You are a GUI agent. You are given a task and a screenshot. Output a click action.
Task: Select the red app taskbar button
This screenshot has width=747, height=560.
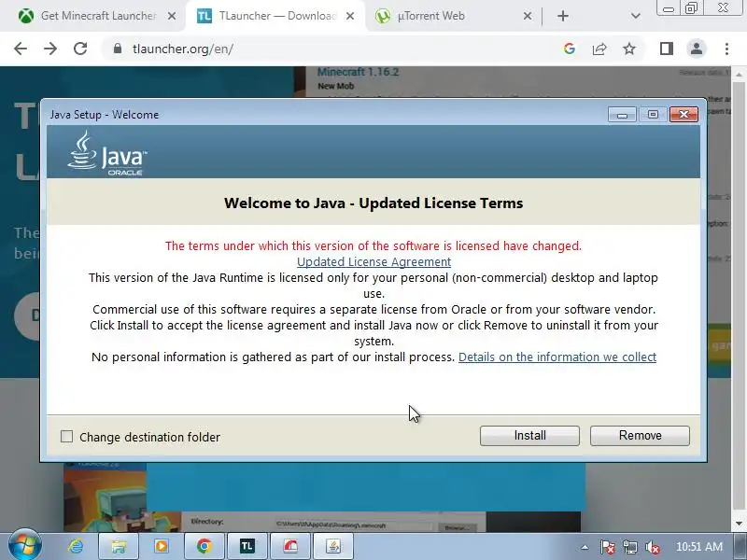coord(290,546)
